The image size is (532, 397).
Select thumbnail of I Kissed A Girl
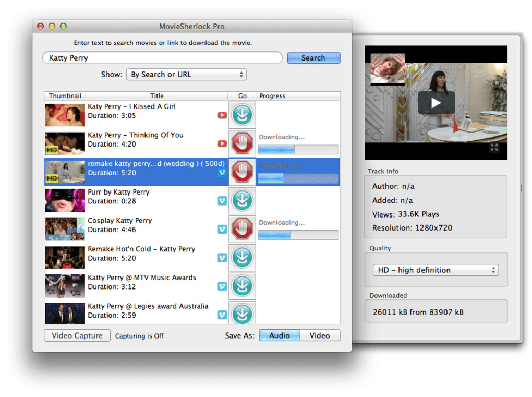coord(65,115)
